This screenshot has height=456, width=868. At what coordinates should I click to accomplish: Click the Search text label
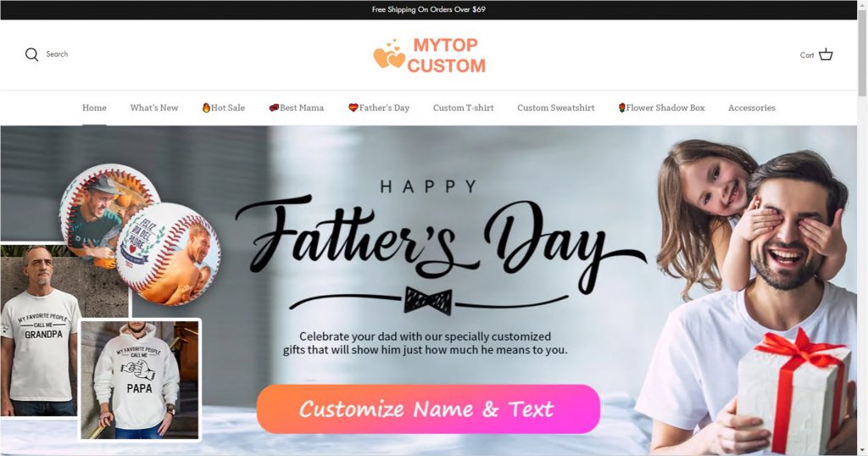[57, 54]
